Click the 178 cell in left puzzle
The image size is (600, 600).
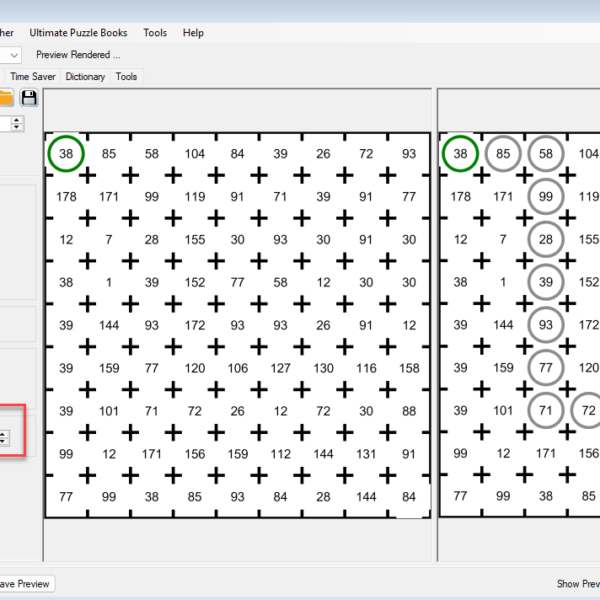point(66,197)
